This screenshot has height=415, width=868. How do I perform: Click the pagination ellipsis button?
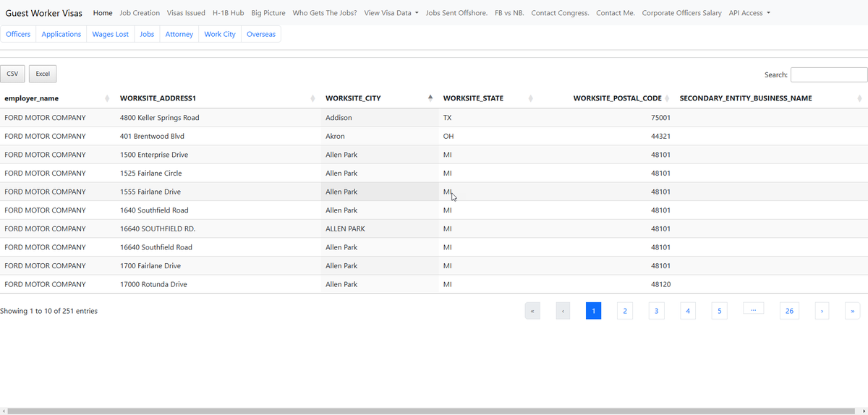click(753, 309)
